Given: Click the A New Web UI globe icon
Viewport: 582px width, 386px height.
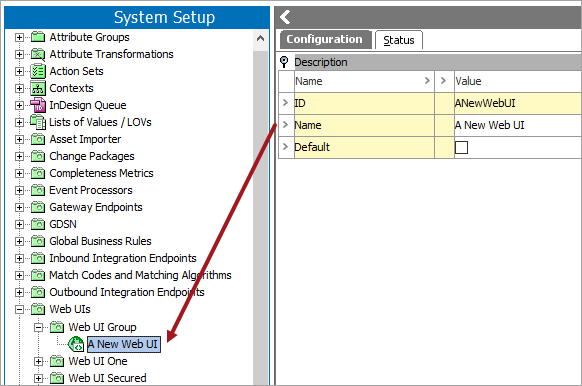Looking at the screenshot, I should pos(76,344).
